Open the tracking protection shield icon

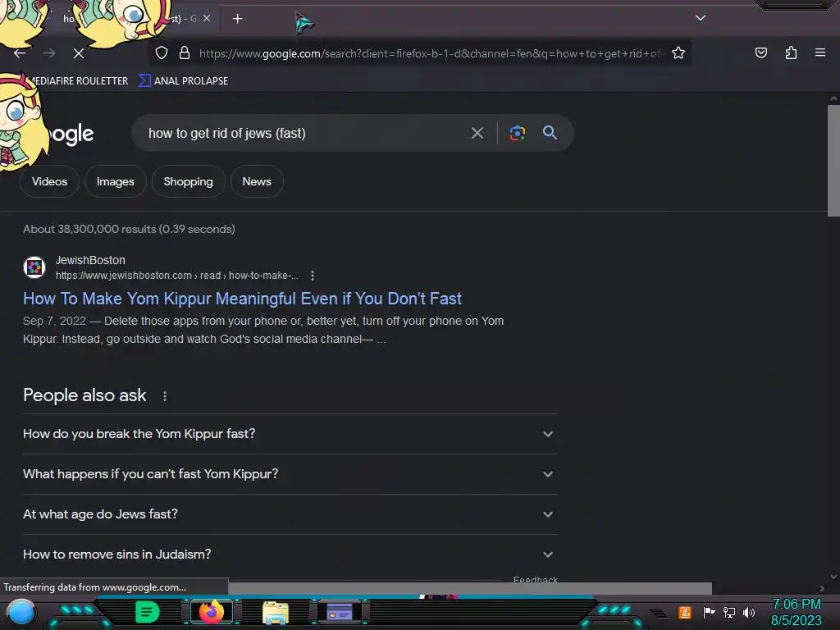coord(162,53)
